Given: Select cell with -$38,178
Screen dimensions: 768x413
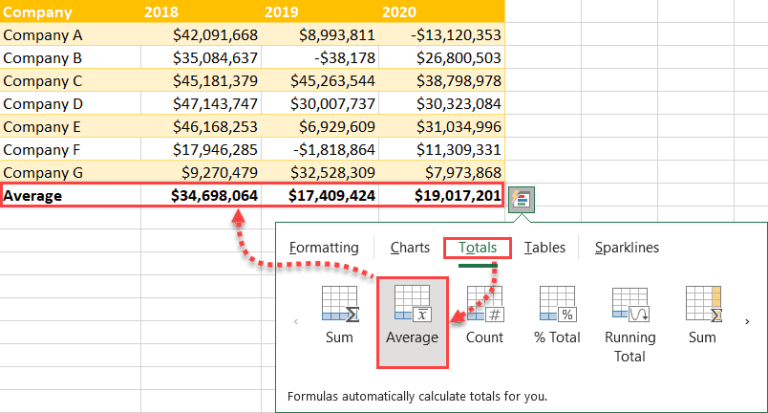Looking at the screenshot, I should (x=320, y=58).
